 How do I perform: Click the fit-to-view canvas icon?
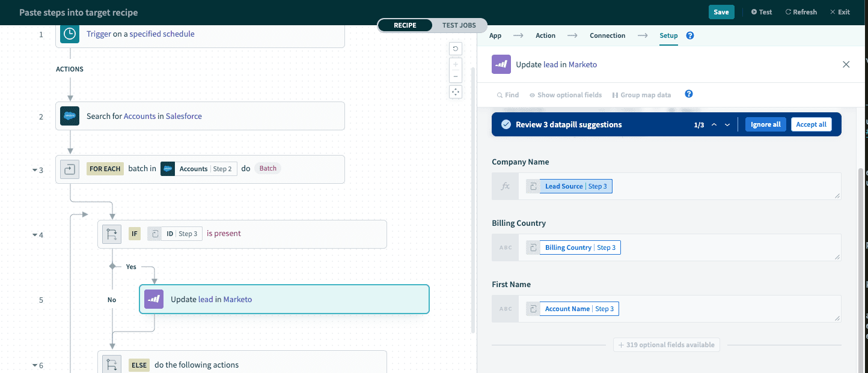456,92
